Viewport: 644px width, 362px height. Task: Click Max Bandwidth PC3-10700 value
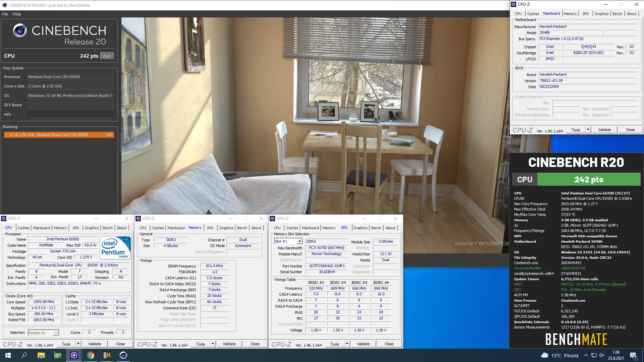point(327,248)
